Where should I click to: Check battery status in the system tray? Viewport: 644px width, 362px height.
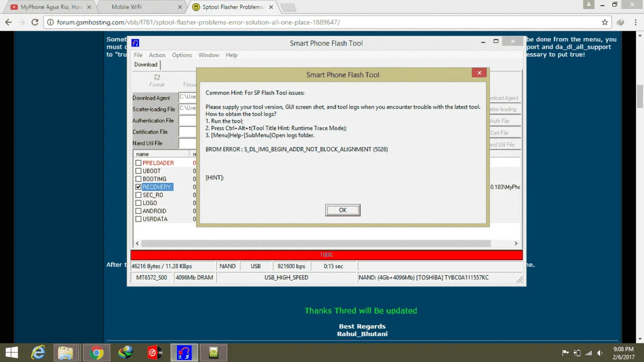pyautogui.click(x=577, y=353)
